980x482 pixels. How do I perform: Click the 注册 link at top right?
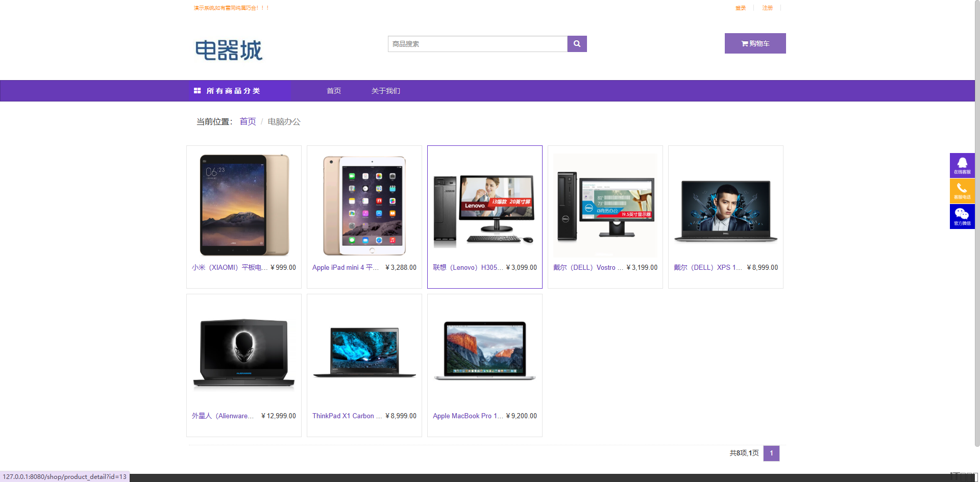767,8
